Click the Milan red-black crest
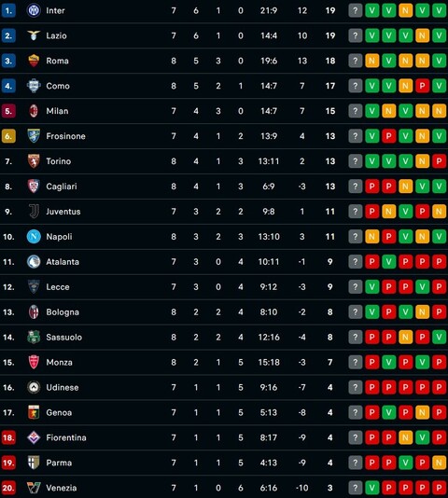 point(34,111)
